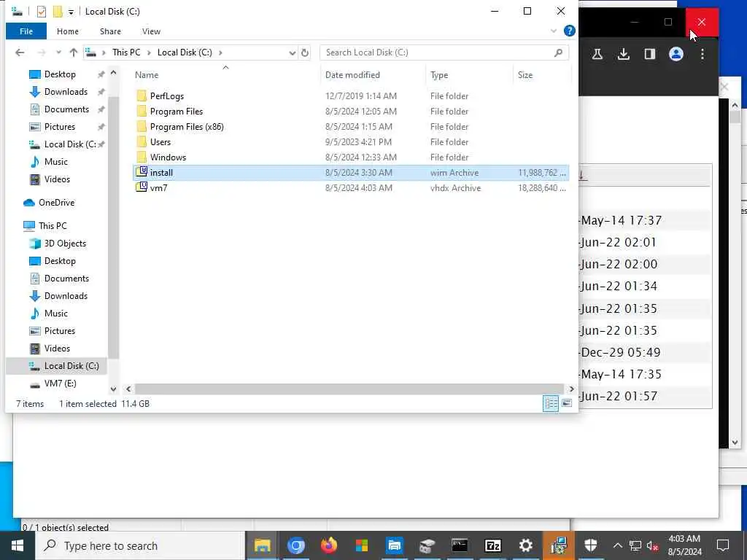The height and width of the screenshot is (560, 747).
Task: Sort by Date modified column header
Action: (352, 75)
